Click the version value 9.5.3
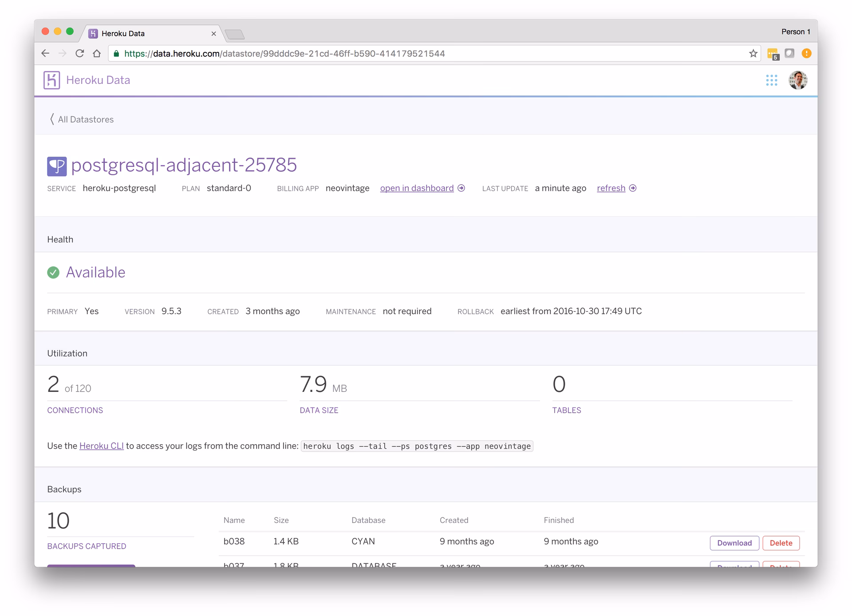Viewport: 852px width, 616px height. coord(171,311)
